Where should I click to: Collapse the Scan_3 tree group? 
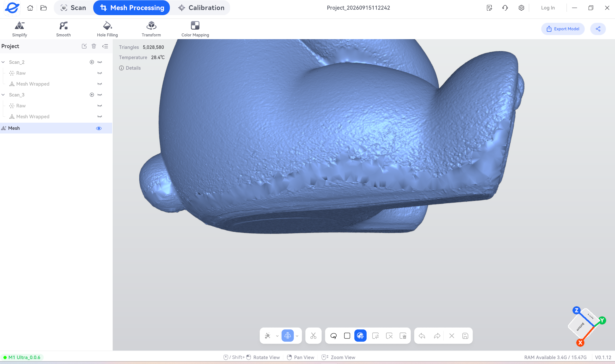point(3,95)
